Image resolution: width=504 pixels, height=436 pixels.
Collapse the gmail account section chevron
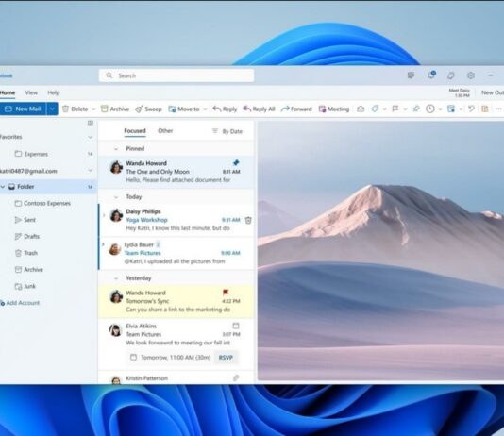coord(91,170)
